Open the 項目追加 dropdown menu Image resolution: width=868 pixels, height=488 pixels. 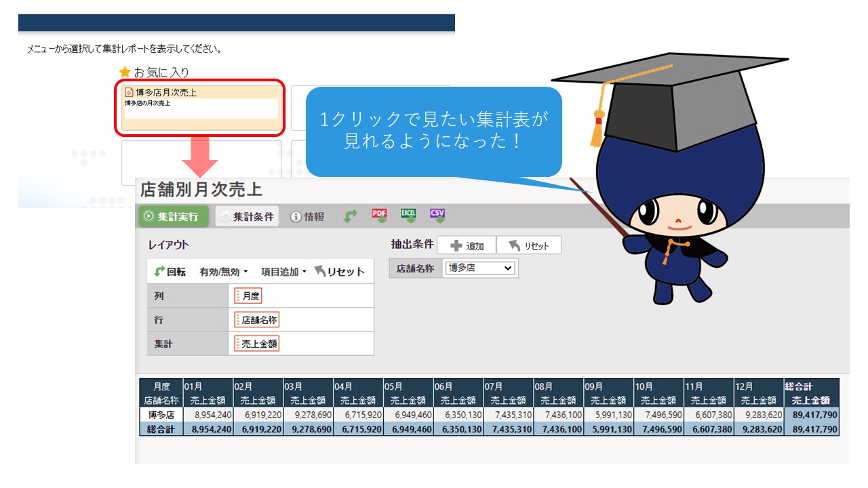283,272
